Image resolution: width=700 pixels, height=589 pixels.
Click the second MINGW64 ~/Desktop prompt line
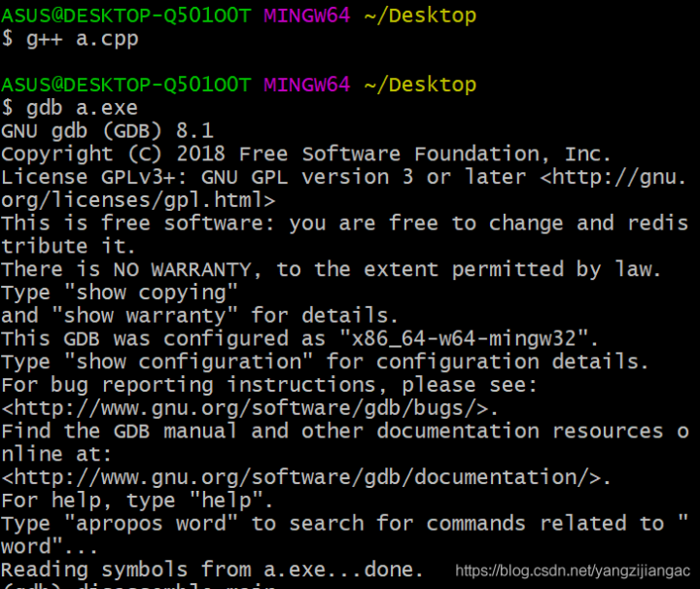pyautogui.click(x=239, y=85)
